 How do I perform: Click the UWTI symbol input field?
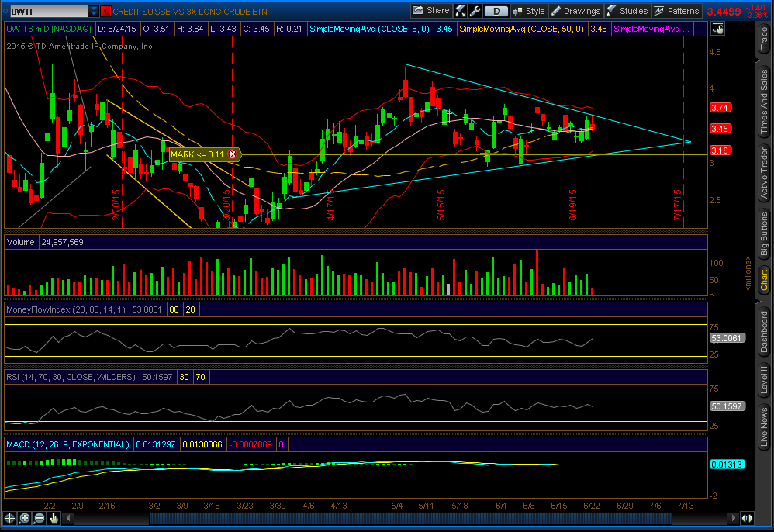pos(48,12)
